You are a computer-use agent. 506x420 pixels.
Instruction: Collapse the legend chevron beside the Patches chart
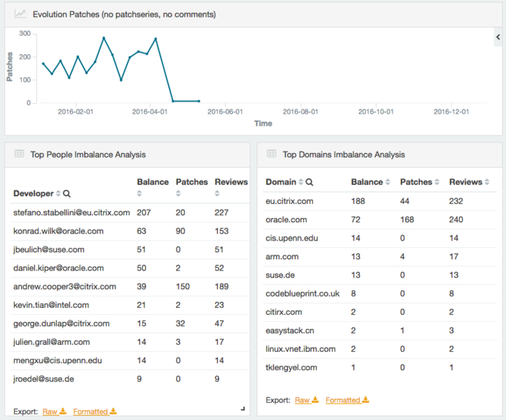pyautogui.click(x=498, y=39)
